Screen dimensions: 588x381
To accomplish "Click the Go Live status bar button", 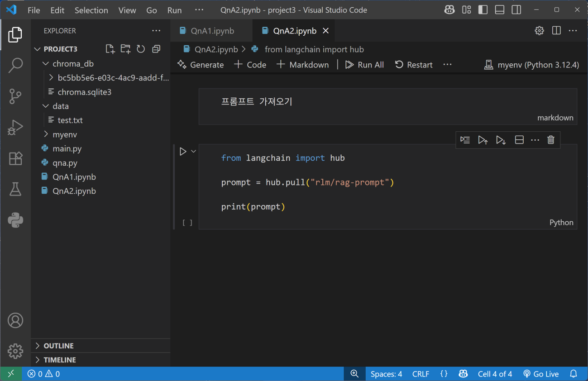I will tap(541, 374).
